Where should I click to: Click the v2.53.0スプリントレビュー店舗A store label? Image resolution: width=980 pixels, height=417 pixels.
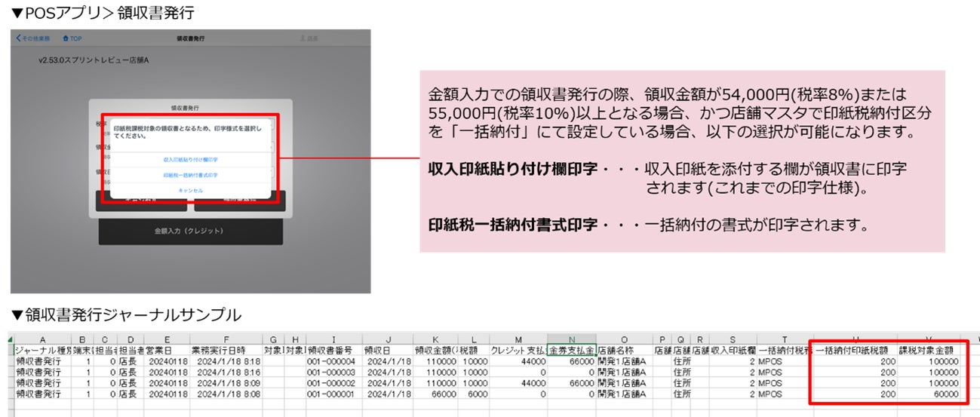click(94, 59)
